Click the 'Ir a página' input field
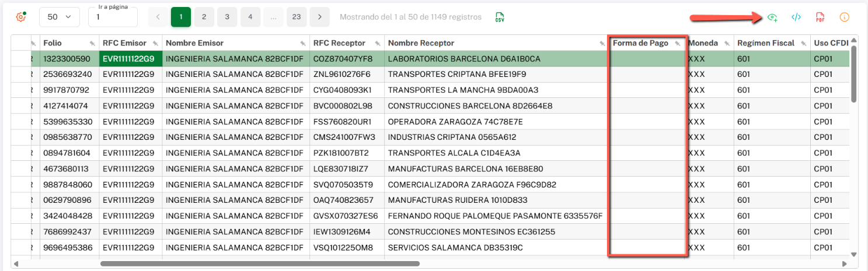868x271 pixels. 113,18
